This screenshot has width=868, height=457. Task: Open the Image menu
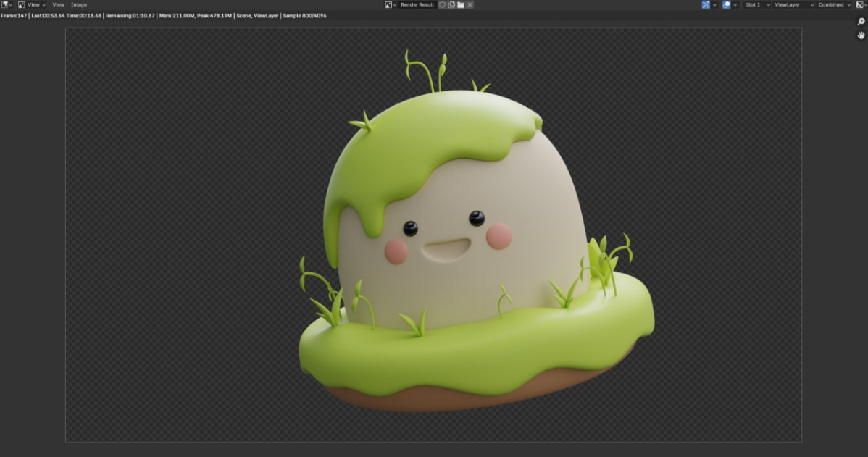click(79, 4)
